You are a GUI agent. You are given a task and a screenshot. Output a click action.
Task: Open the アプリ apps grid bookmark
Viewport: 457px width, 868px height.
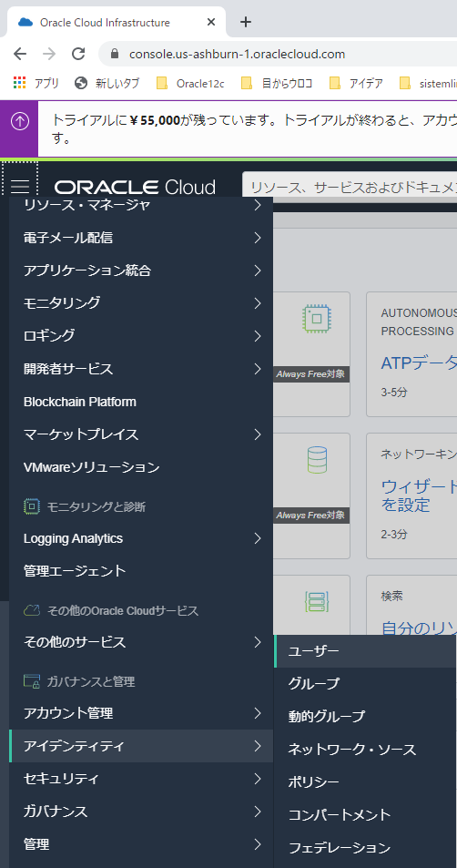point(36,84)
